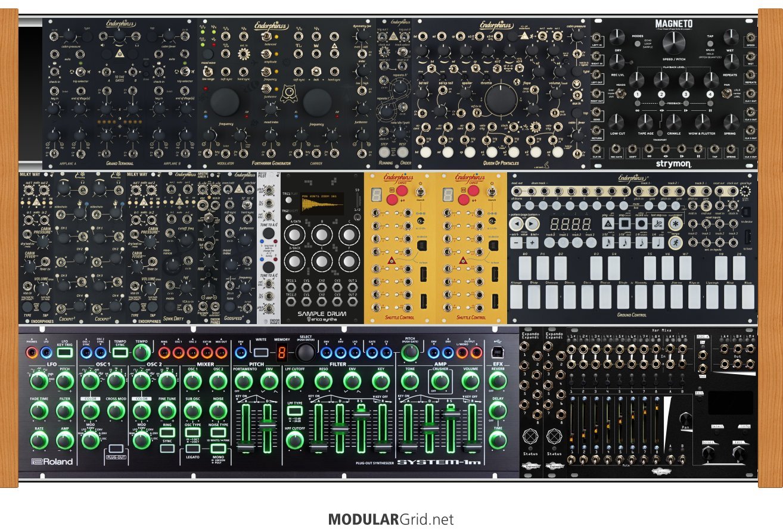Click the right arrow pattern button on Ground Control
Image resolution: width=783 pixels, height=532 pixels.
[x=532, y=224]
